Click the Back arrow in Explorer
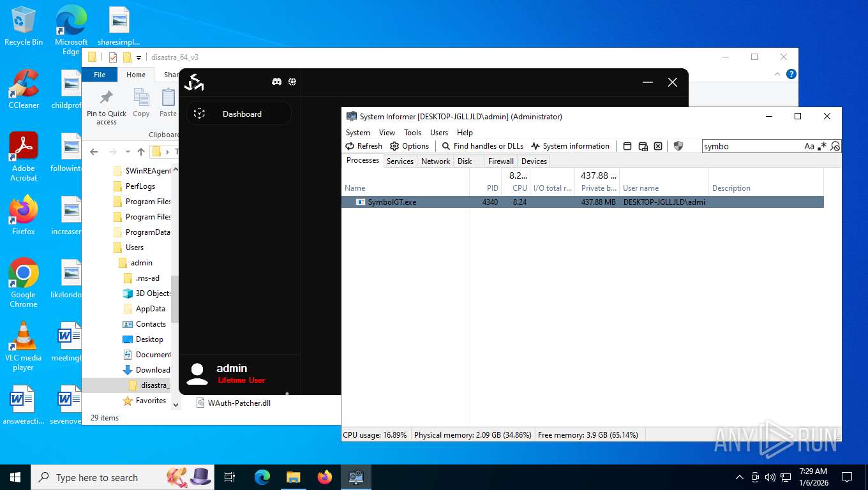The image size is (868, 490). pyautogui.click(x=94, y=152)
